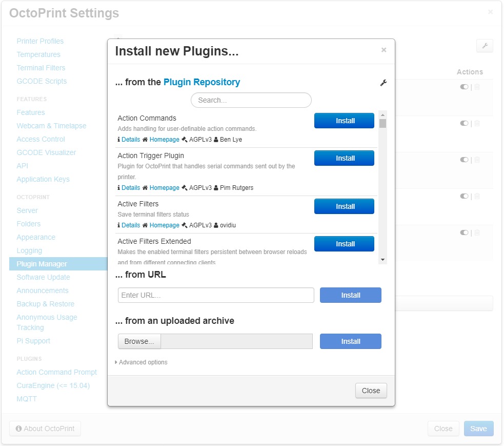Click the home icon next to Action Commands Homepage
Image resolution: width=504 pixels, height=446 pixels.
click(145, 139)
